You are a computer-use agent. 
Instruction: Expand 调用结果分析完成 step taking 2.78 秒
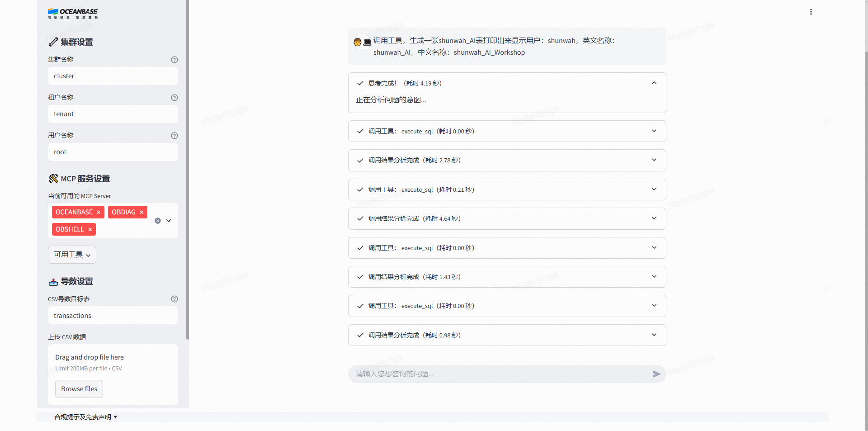pos(507,160)
